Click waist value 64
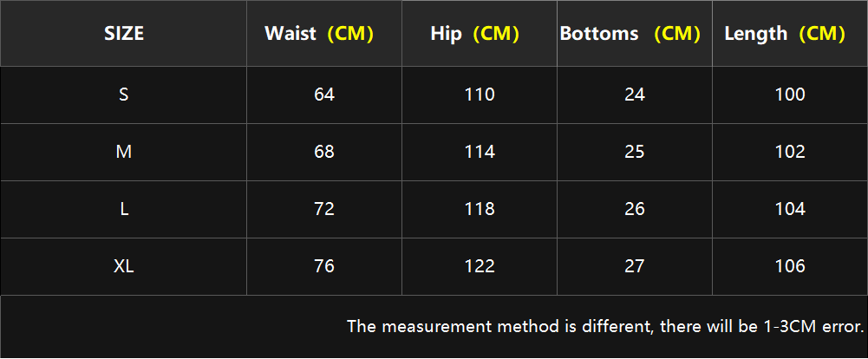Image resolution: width=868 pixels, height=359 pixels. click(x=323, y=95)
